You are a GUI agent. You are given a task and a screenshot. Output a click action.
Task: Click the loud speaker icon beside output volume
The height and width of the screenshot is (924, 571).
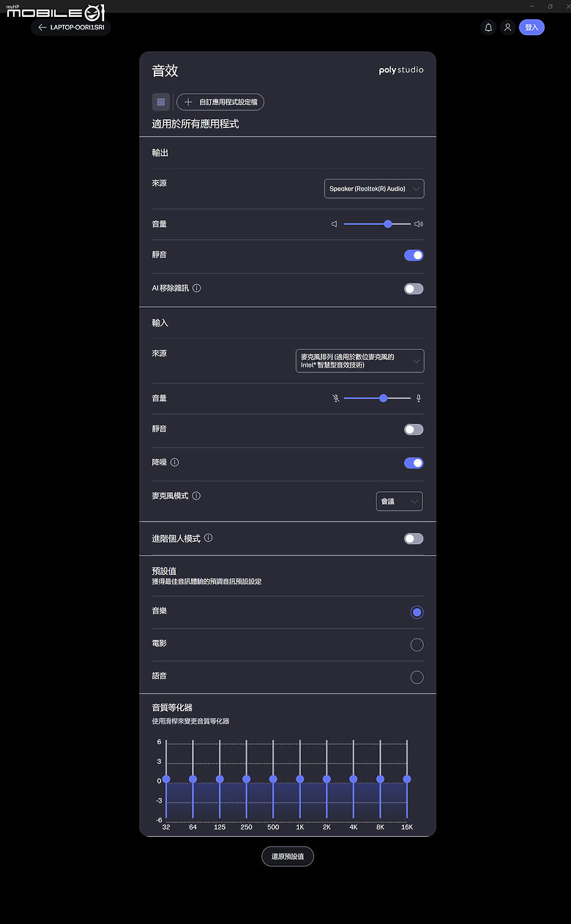coord(419,224)
